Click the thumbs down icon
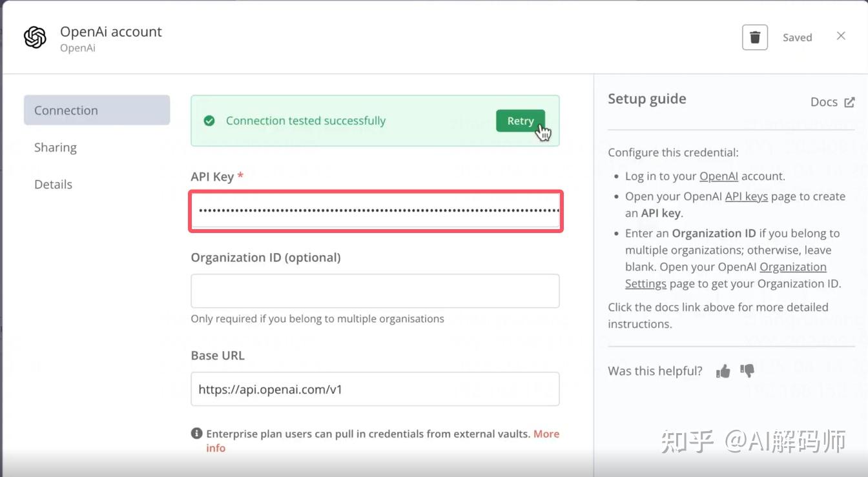This screenshot has width=868, height=477. tap(747, 371)
